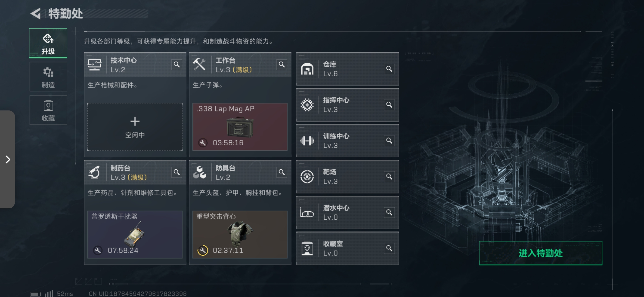The image size is (644, 297).
Task: View 指挥中心 details with search icon
Action: click(389, 105)
